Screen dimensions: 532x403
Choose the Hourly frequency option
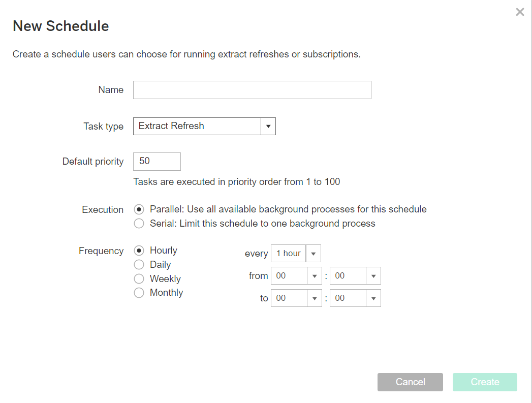click(139, 251)
